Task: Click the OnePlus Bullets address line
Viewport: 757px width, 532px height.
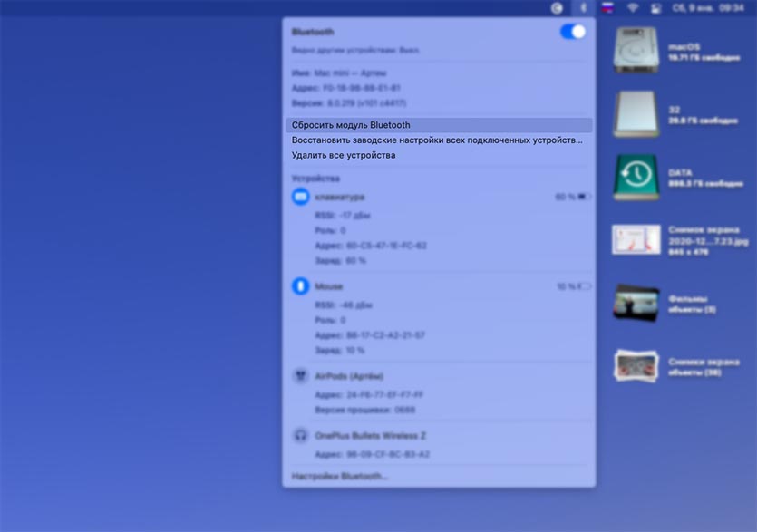Action: (x=373, y=454)
